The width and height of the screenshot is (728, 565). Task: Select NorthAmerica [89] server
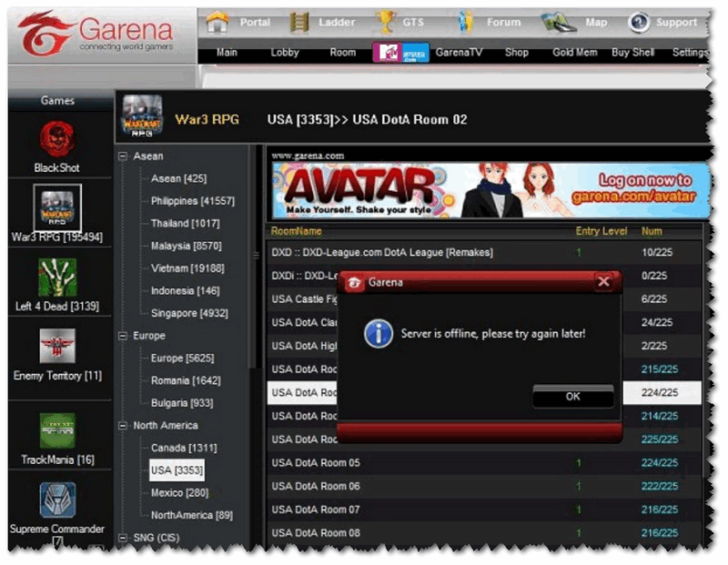point(192,515)
